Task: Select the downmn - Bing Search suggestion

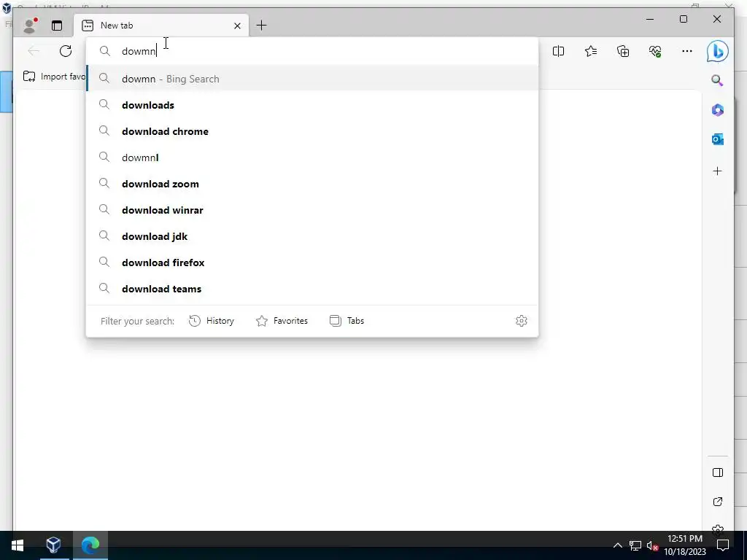Action: coord(312,79)
